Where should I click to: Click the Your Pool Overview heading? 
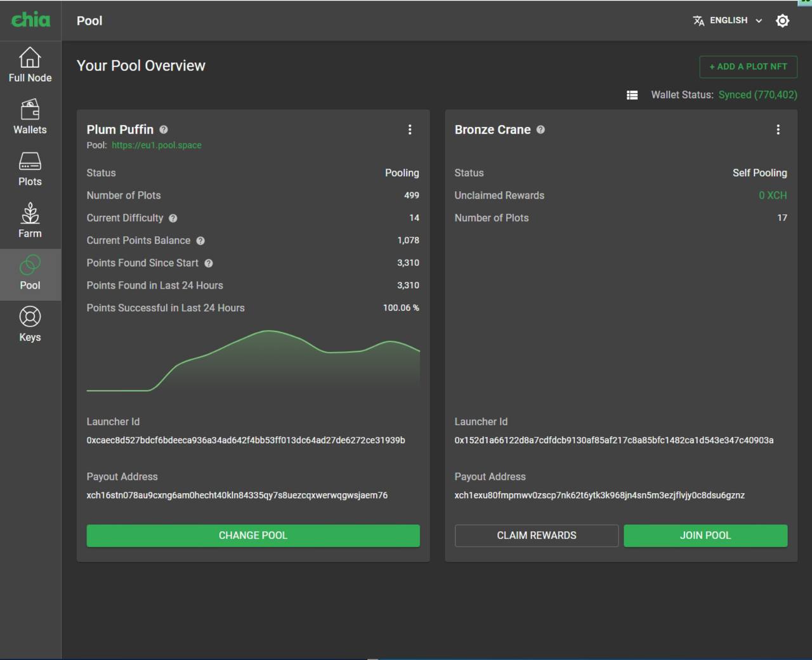(141, 65)
